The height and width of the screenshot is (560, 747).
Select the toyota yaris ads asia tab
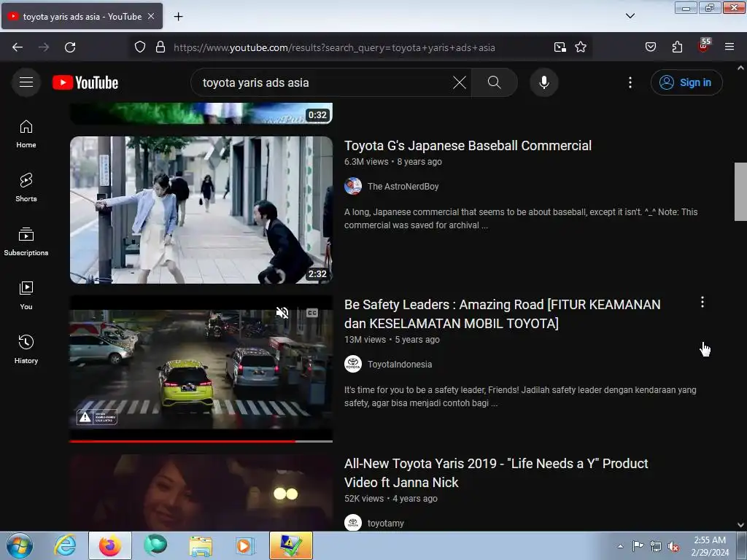pyautogui.click(x=82, y=16)
